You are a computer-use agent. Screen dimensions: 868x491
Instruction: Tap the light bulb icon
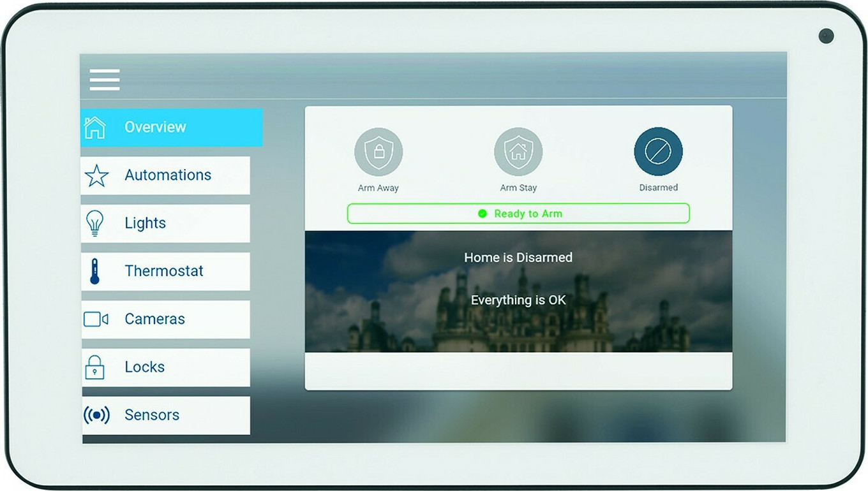point(95,223)
